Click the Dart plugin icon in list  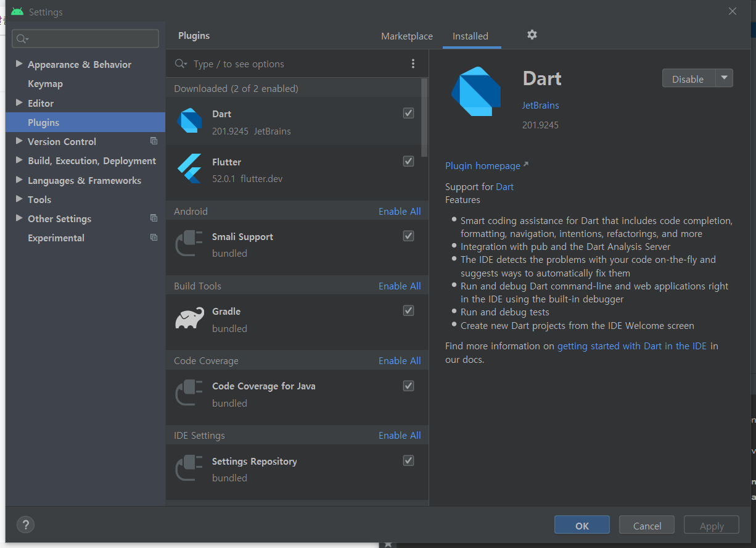[x=189, y=120]
